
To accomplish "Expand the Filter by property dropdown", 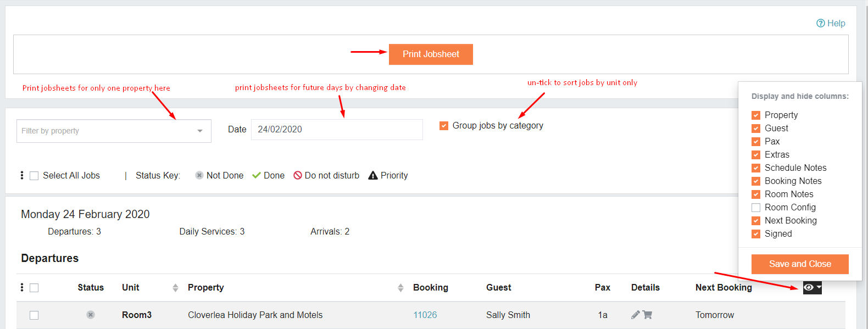I will coord(114,131).
